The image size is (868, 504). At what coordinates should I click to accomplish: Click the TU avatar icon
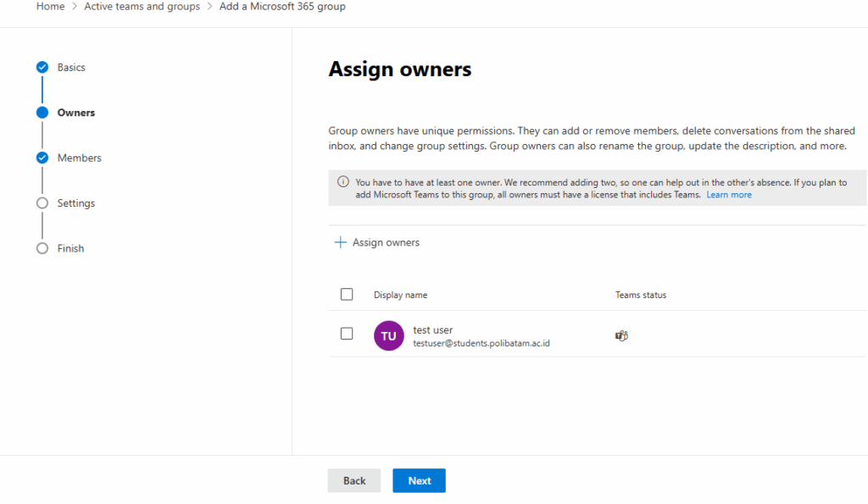pyautogui.click(x=388, y=336)
